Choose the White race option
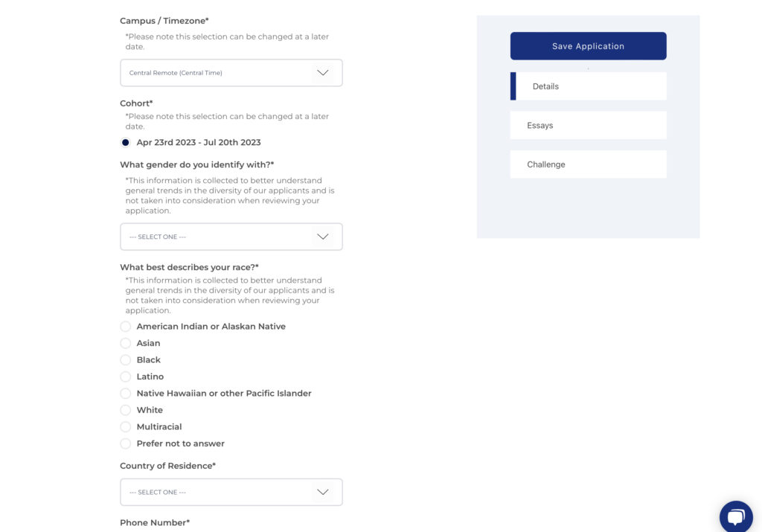 coord(126,410)
